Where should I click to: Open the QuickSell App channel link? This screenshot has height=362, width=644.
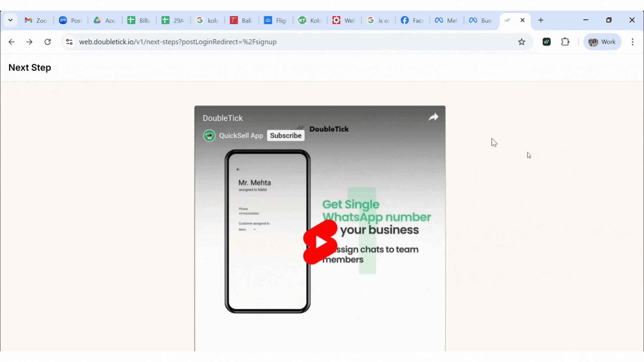coord(241,135)
